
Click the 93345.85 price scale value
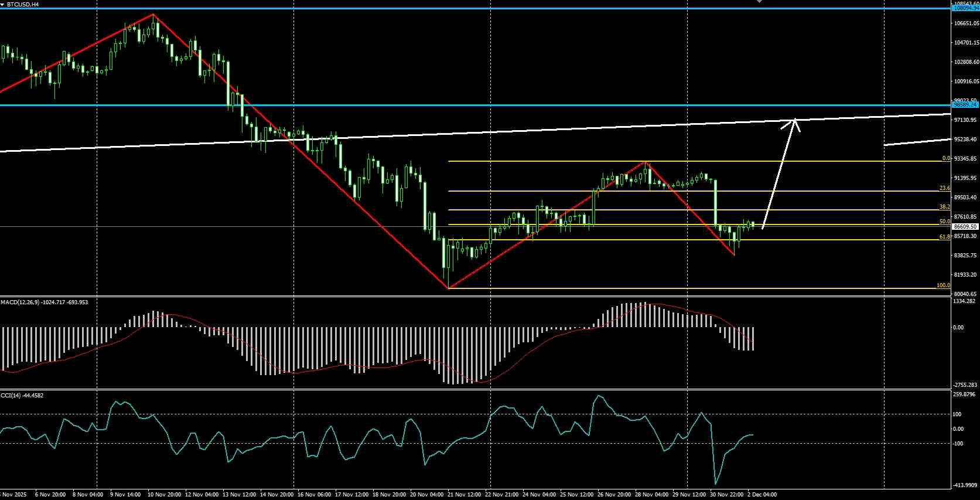pyautogui.click(x=967, y=159)
